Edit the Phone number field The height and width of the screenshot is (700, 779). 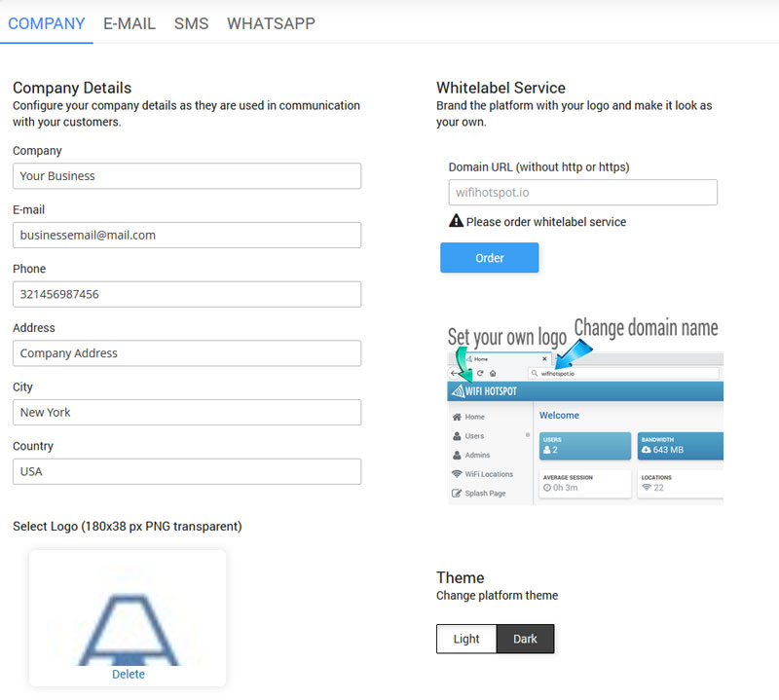(x=187, y=294)
